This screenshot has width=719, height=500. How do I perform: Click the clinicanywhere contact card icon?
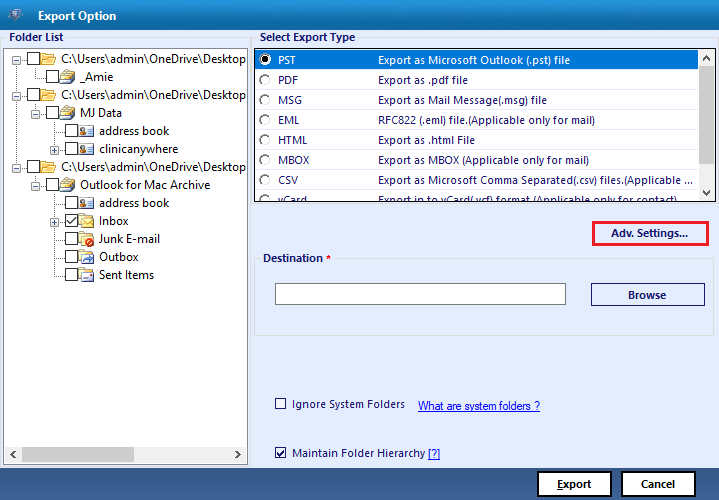tap(86, 149)
